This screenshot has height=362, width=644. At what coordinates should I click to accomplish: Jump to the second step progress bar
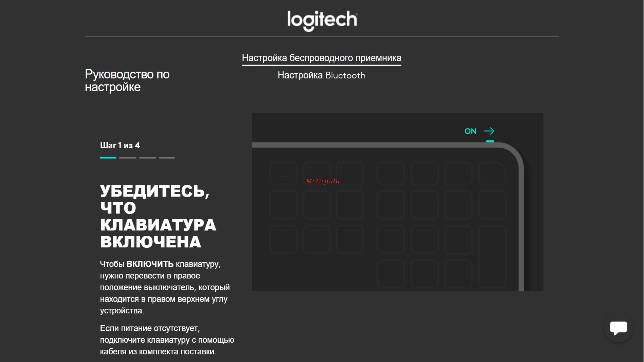128,158
